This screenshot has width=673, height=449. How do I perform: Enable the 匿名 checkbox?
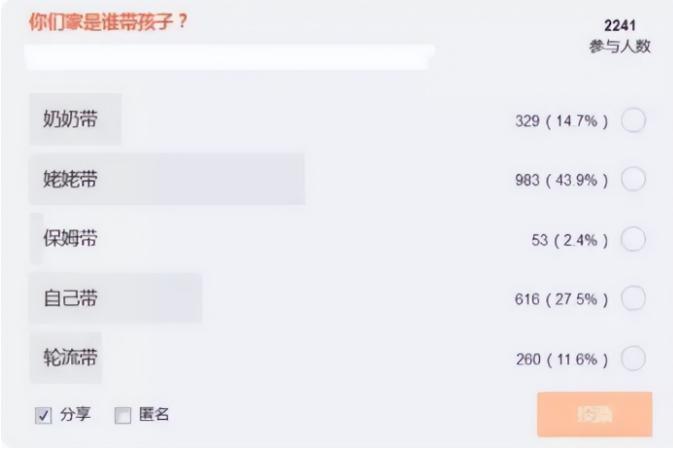tap(123, 415)
